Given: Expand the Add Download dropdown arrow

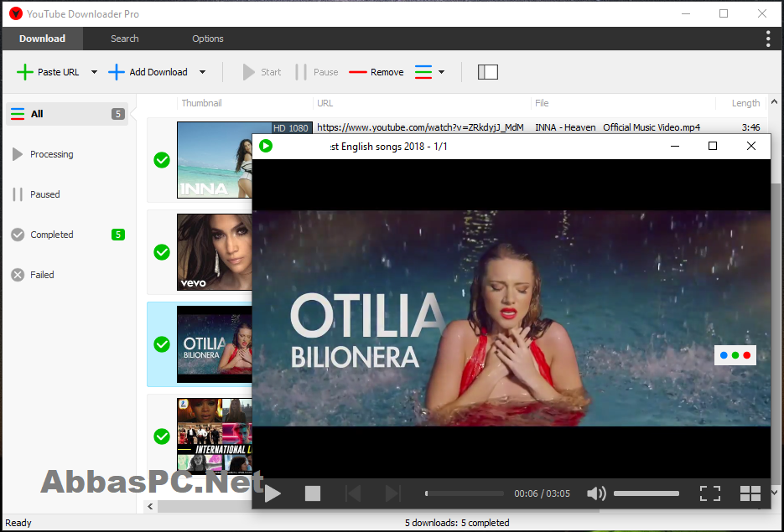Looking at the screenshot, I should tap(203, 72).
